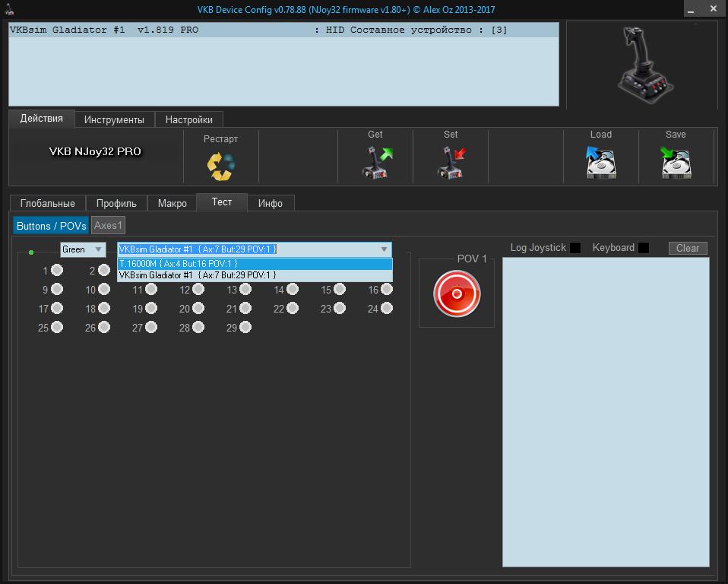
Task: Click button indicator number 28
Action: point(198,327)
